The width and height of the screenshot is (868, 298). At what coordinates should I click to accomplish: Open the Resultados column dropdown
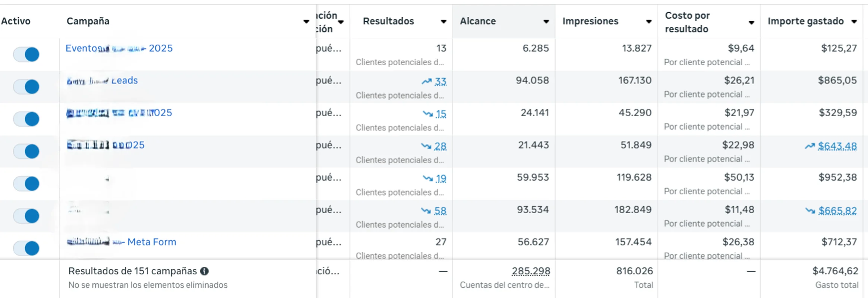coord(444,22)
